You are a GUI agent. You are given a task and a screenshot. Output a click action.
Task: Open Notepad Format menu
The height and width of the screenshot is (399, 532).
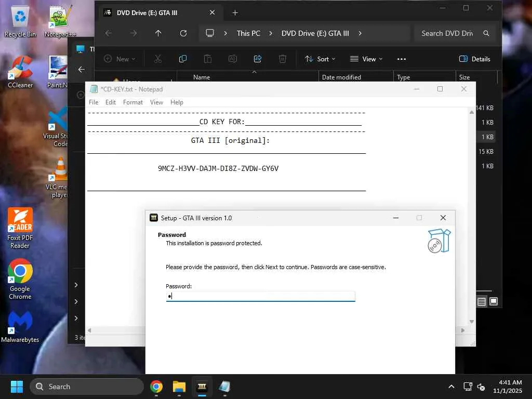pyautogui.click(x=132, y=102)
